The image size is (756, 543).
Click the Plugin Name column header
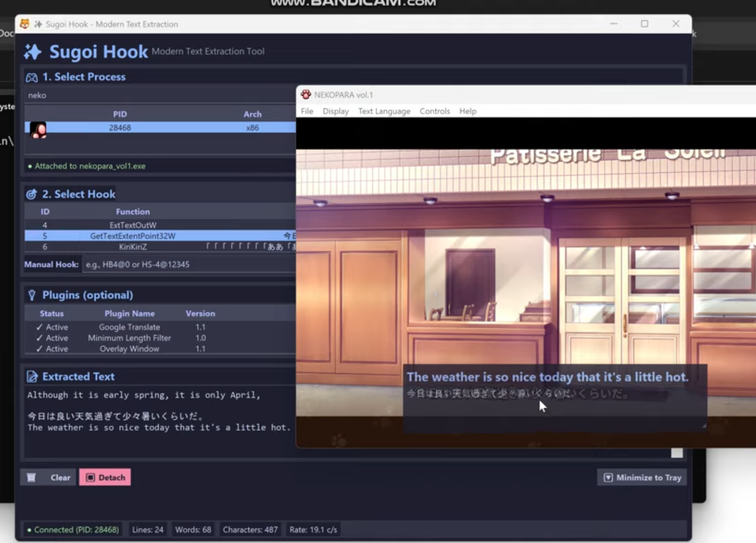point(129,314)
